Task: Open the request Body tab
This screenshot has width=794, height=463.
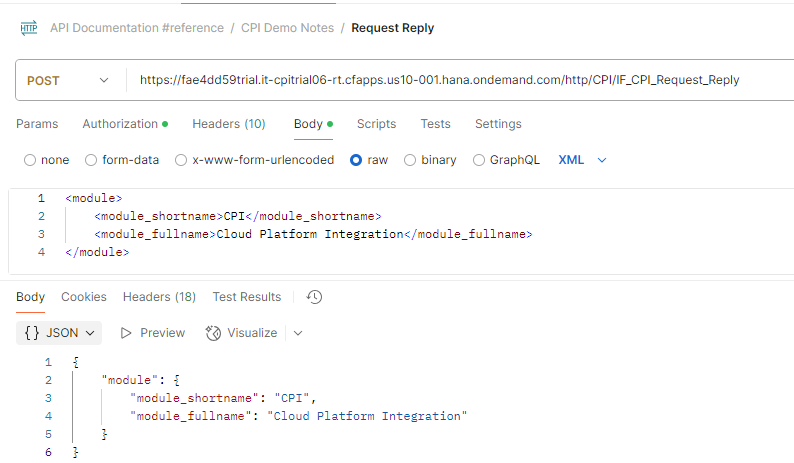Action: pos(313,124)
